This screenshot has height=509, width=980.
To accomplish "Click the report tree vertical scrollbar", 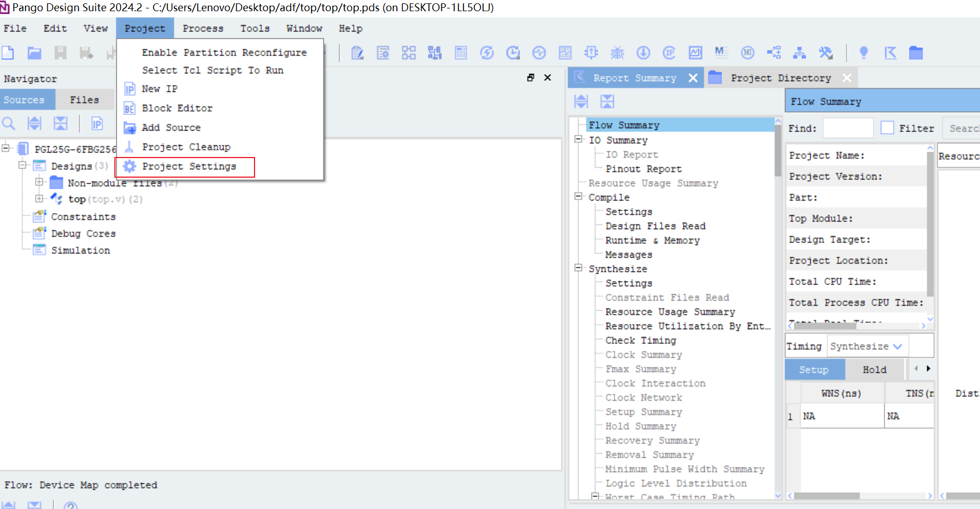I will point(778,151).
